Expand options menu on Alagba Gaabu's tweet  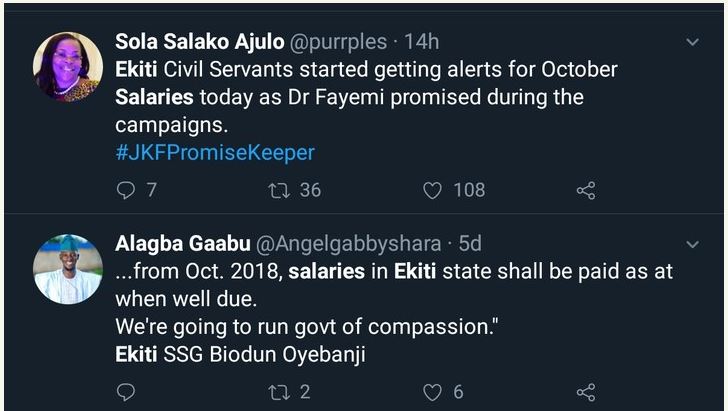pyautogui.click(x=692, y=245)
